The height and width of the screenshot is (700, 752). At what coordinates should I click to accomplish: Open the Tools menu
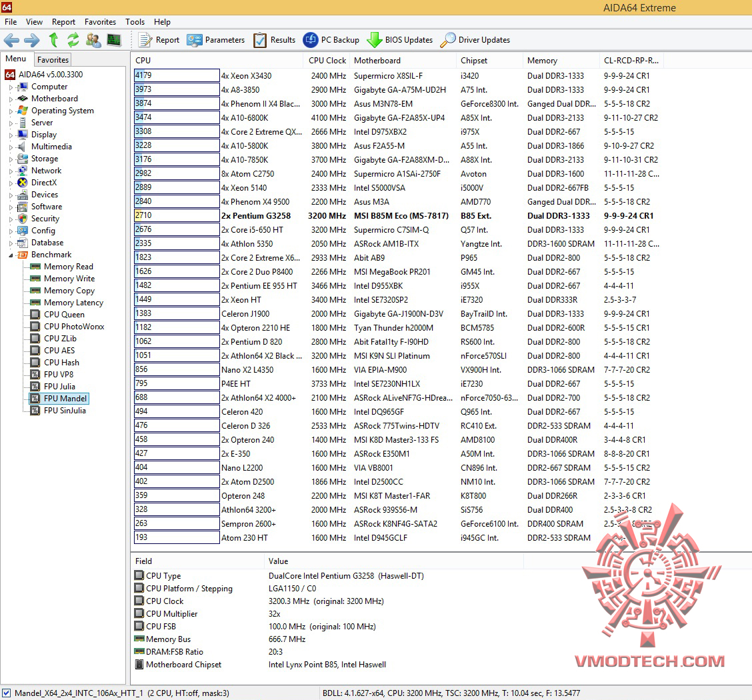pyautogui.click(x=135, y=22)
